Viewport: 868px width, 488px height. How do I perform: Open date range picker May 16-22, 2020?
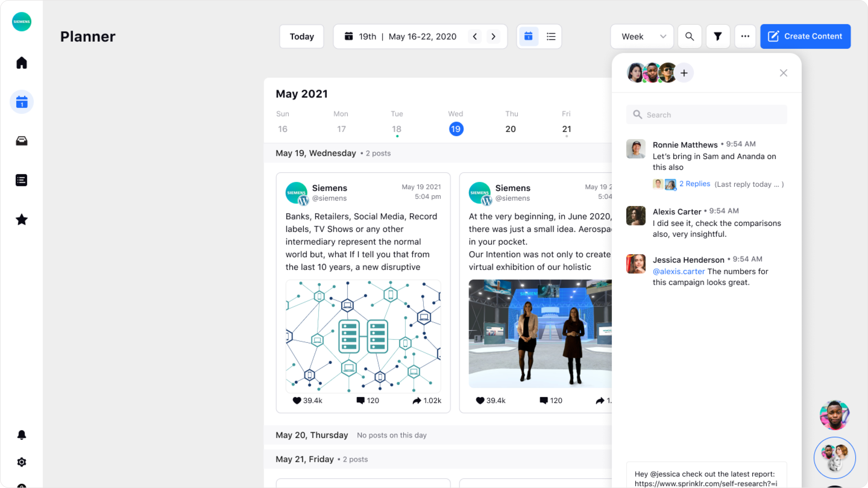click(400, 36)
